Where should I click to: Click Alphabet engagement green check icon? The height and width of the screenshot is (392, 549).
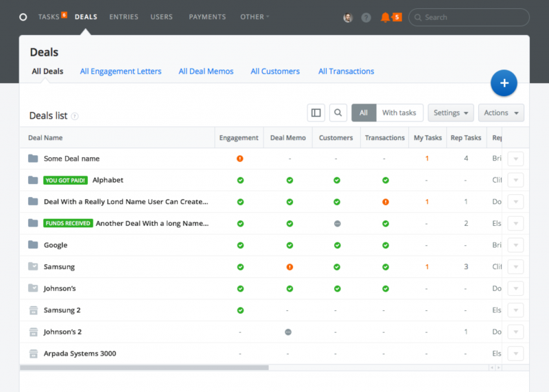[240, 181]
